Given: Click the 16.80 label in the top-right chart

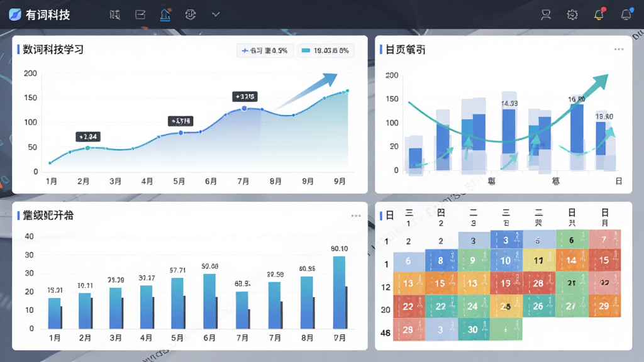Looking at the screenshot, I should (x=576, y=99).
